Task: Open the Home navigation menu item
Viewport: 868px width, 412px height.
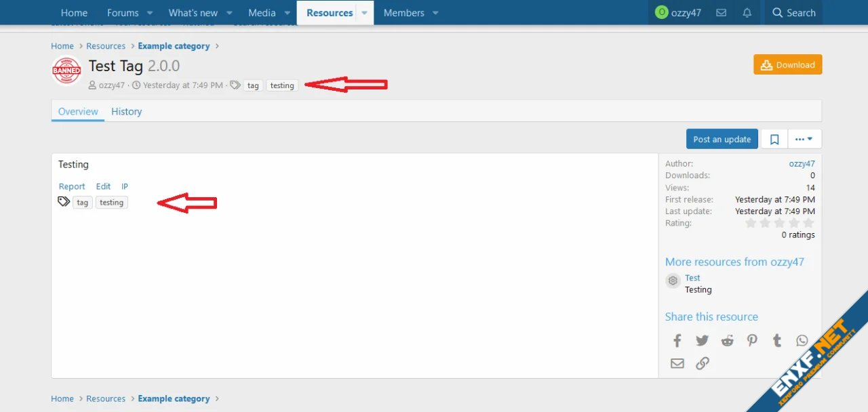Action: tap(74, 13)
